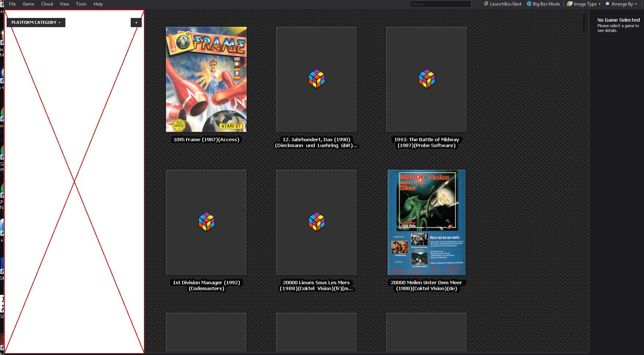Screen dimensions: 644x355
Task: Select the 12. Jahrhundert placeholder cover
Action: (316, 79)
